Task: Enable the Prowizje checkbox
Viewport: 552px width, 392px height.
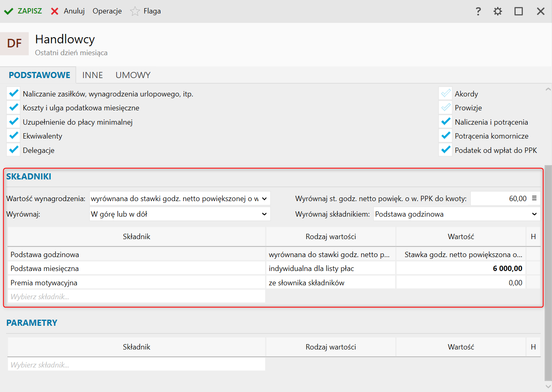Action: (446, 108)
